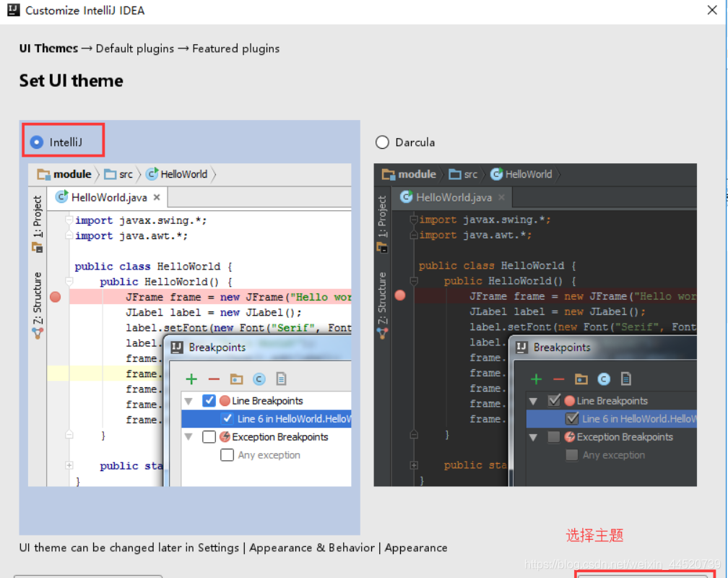
Task: Expand the folded public static method in Darcula preview
Action: point(414,465)
